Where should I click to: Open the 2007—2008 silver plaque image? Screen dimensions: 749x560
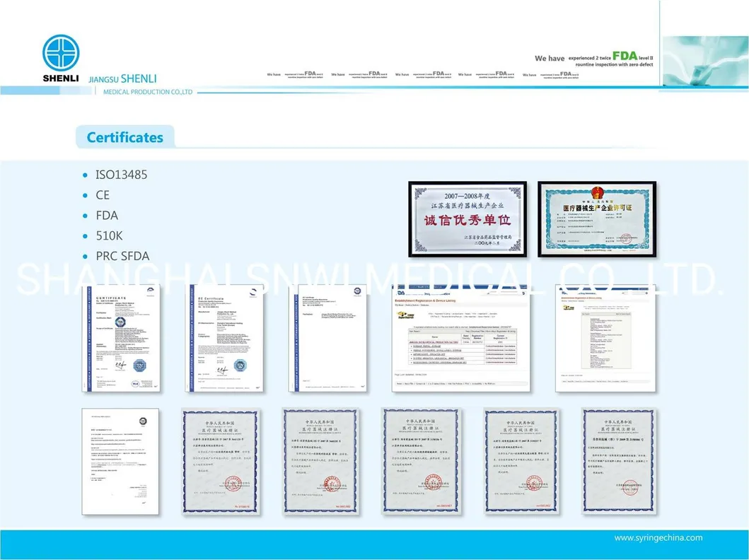coord(468,219)
